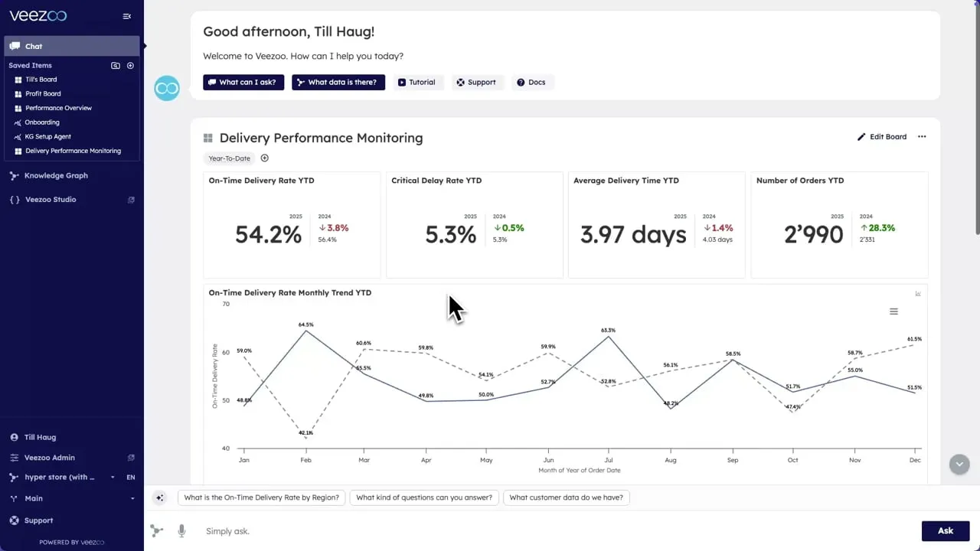980x551 pixels.
Task: Open Veezoo Studio
Action: (50, 200)
